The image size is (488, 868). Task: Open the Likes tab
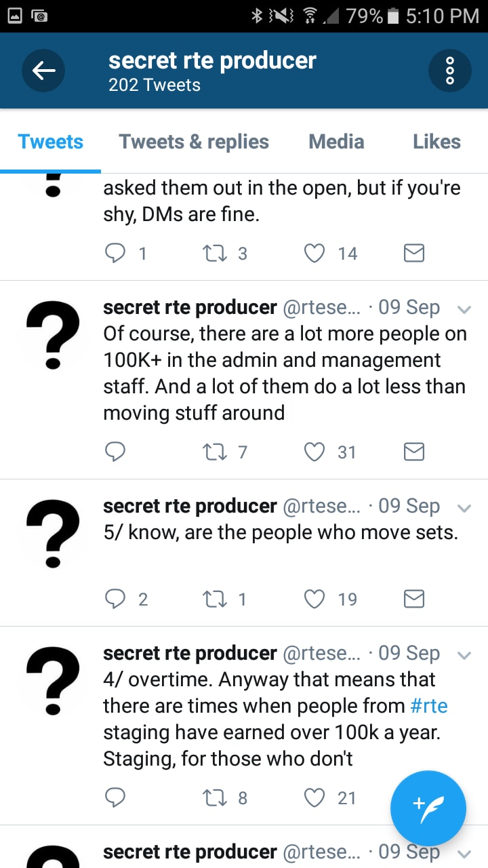436,142
